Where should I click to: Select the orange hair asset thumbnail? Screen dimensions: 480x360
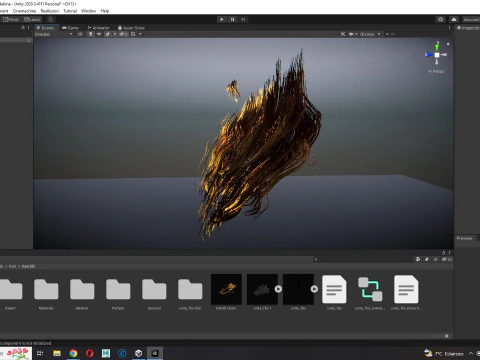226,289
